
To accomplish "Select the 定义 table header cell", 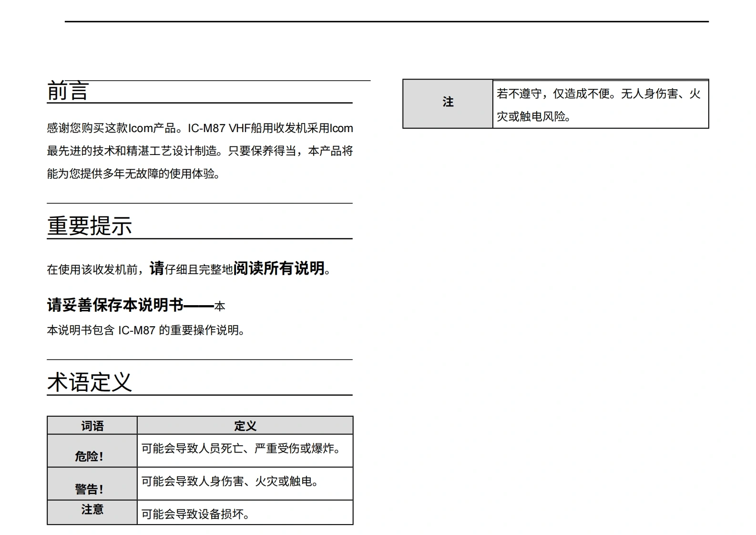I will click(x=245, y=426).
